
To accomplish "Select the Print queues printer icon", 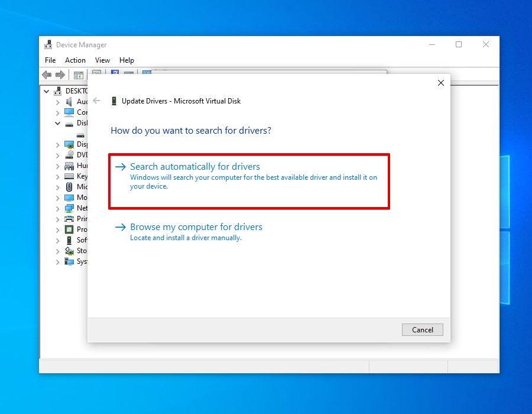I will [x=69, y=219].
